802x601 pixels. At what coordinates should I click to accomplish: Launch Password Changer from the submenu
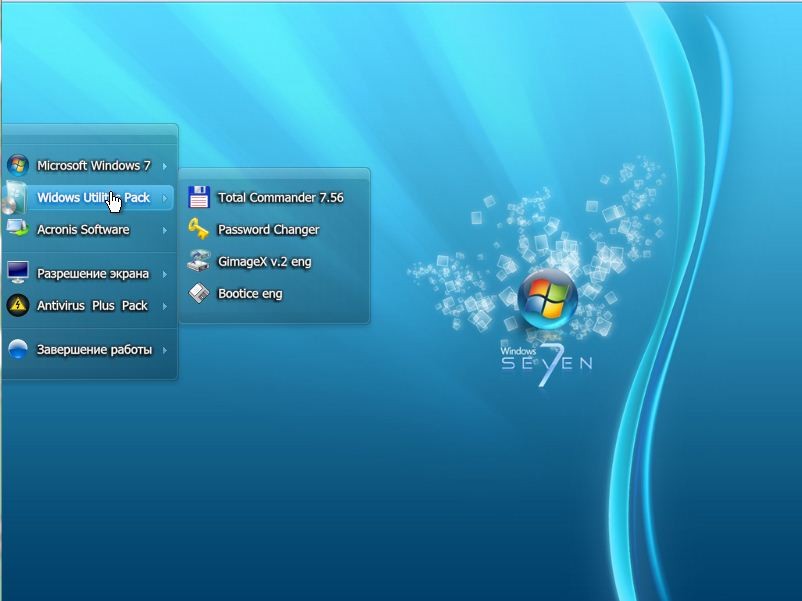(274, 230)
